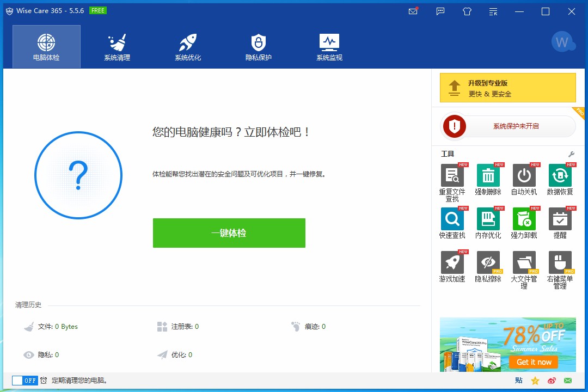Open the 强力卸载 tool
Image resolution: width=588 pixels, height=392 pixels.
point(524,223)
